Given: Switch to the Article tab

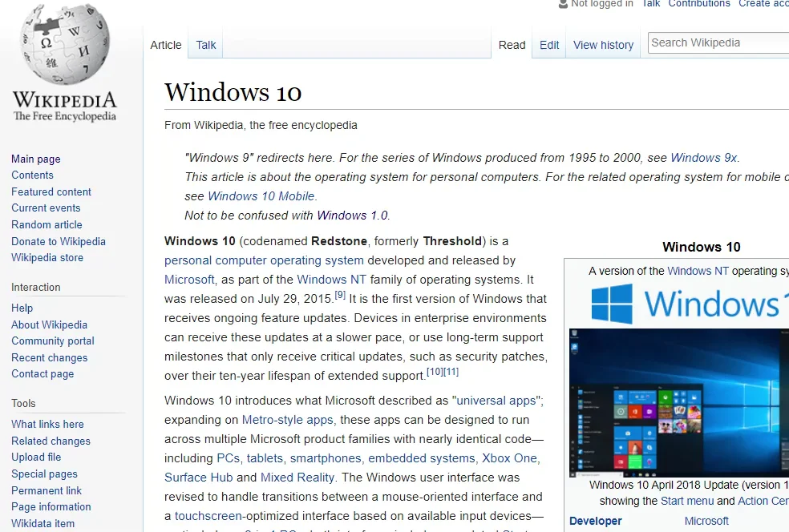Looking at the screenshot, I should (165, 45).
